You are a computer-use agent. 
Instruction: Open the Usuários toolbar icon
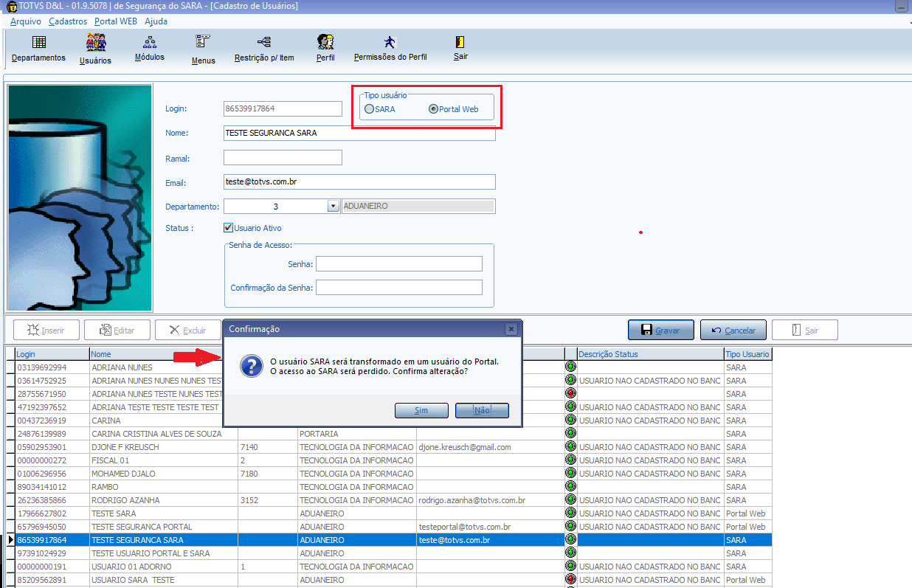(x=95, y=49)
